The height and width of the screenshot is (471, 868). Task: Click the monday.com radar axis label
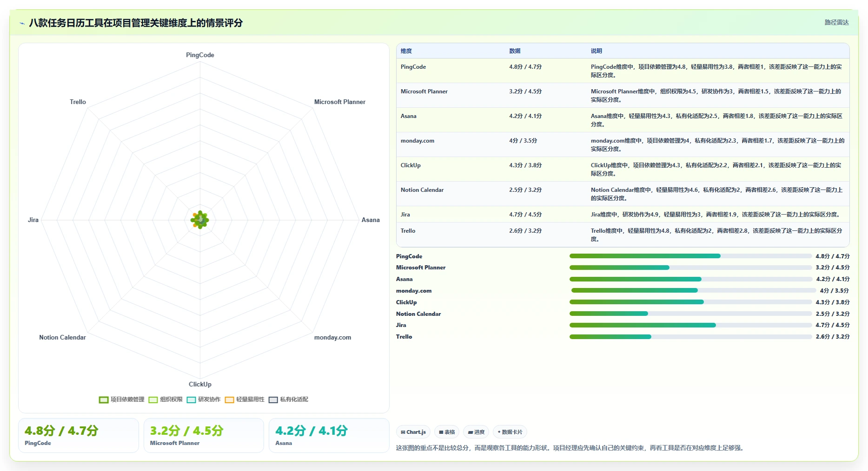click(x=332, y=337)
